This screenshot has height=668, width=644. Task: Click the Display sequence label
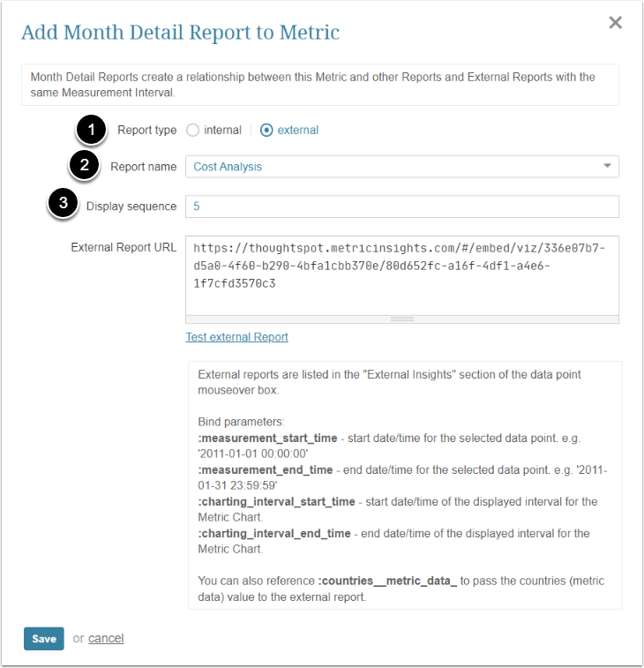(x=131, y=206)
